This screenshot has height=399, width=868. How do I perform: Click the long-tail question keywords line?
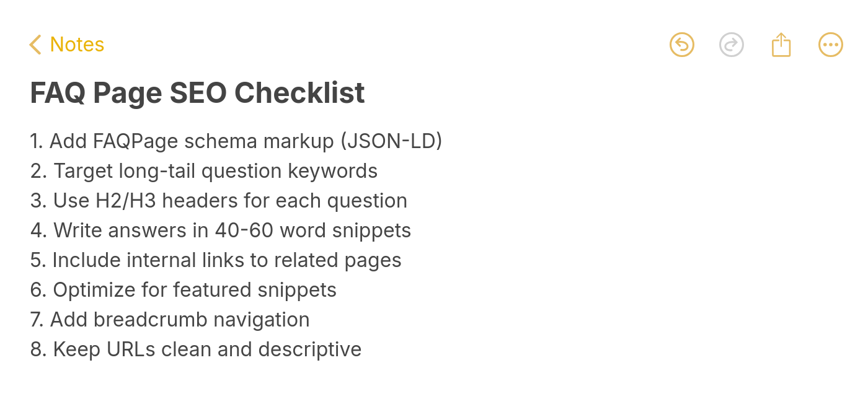[x=203, y=170]
